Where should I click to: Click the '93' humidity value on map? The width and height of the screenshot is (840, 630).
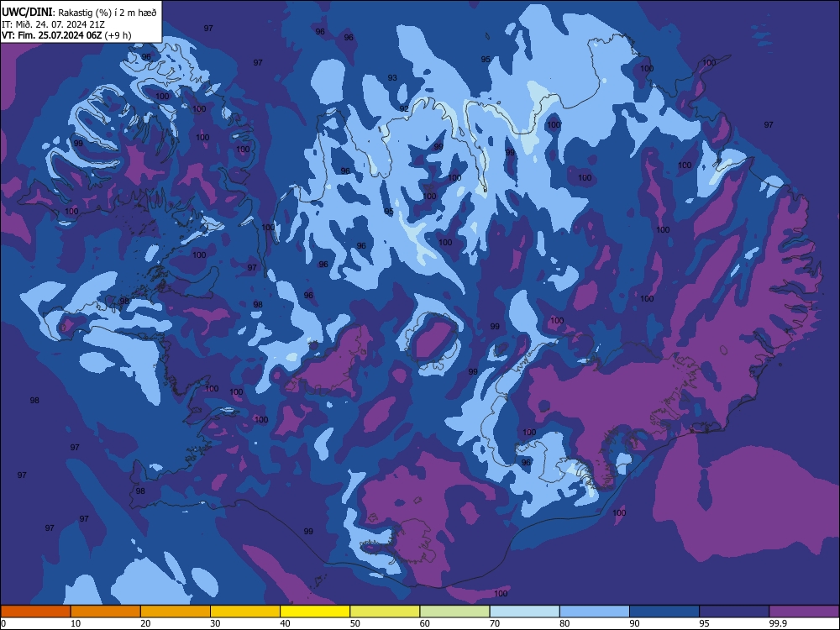392,77
